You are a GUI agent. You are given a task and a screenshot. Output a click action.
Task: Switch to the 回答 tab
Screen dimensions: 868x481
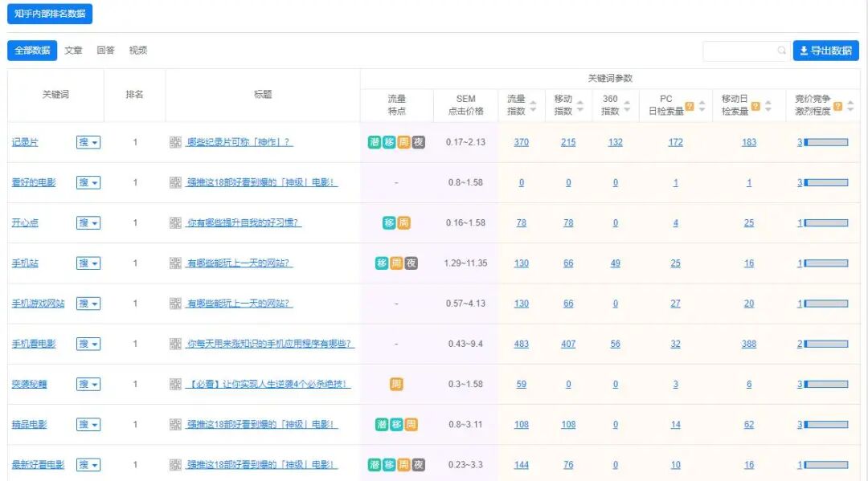coord(106,51)
